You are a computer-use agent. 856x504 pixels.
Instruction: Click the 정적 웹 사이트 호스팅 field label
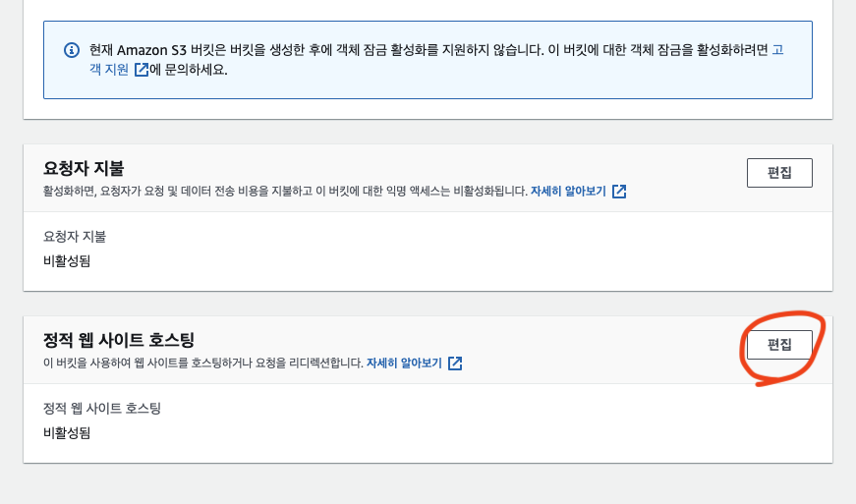click(102, 408)
